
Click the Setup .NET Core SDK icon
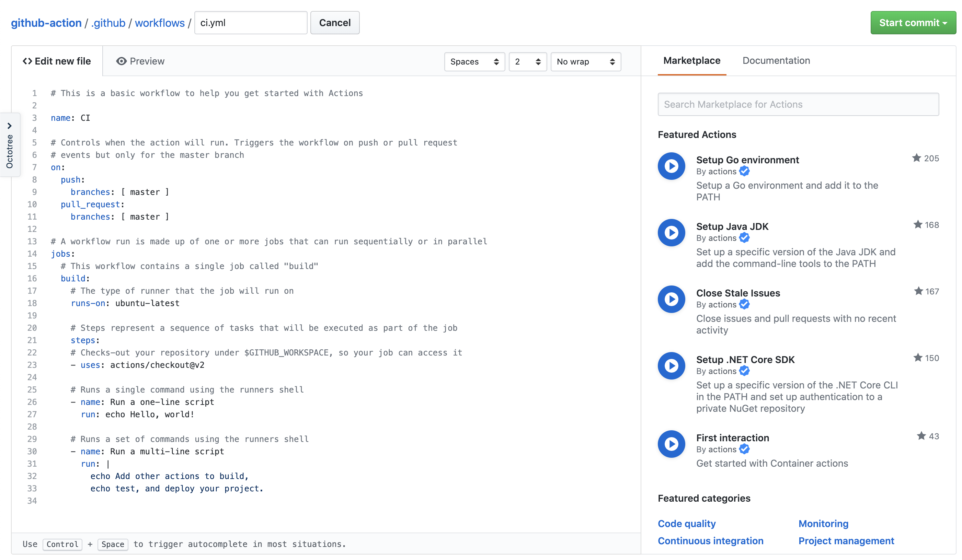coord(671,366)
